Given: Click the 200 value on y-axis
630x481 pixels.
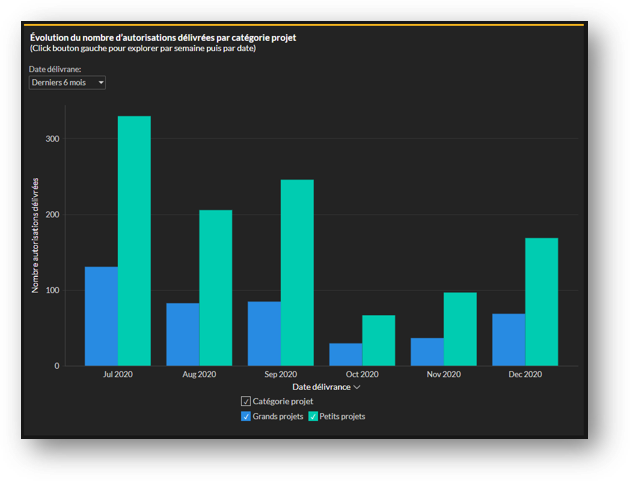Looking at the screenshot, I should point(52,215).
